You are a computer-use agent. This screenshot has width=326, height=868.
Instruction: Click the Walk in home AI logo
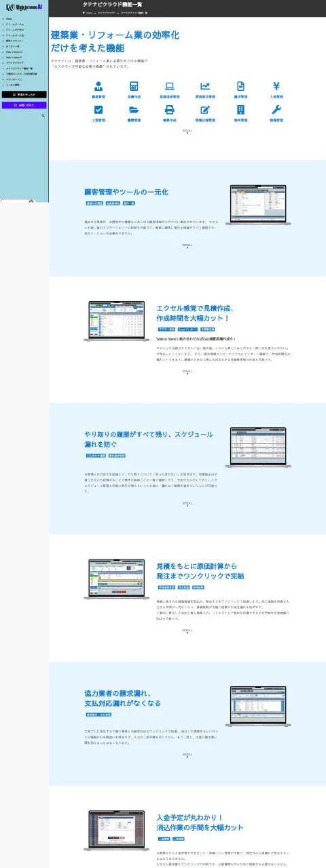point(24,6)
